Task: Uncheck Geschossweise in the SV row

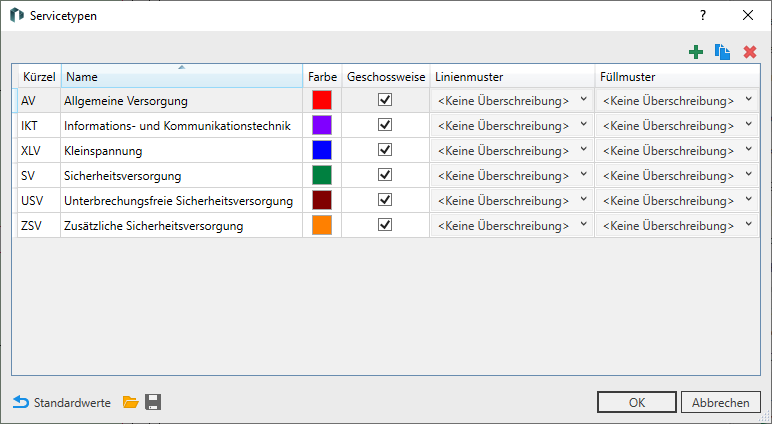Action: point(385,175)
